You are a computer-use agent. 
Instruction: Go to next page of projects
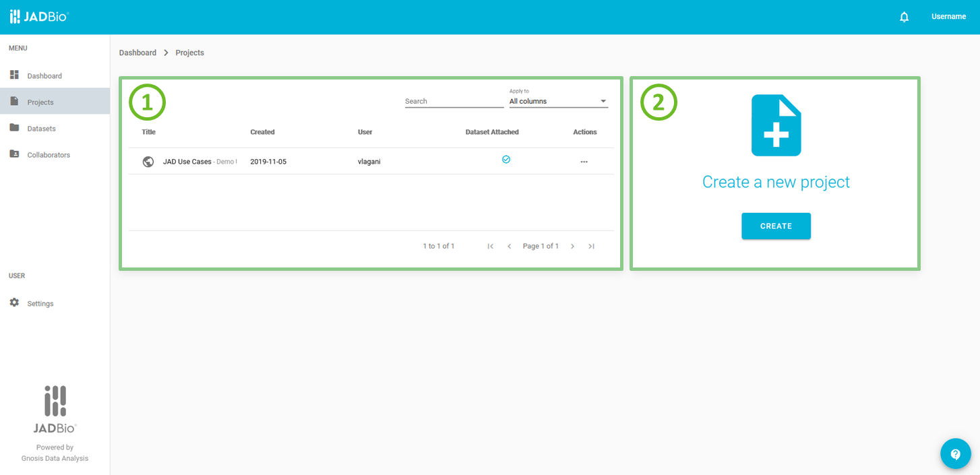coord(572,246)
